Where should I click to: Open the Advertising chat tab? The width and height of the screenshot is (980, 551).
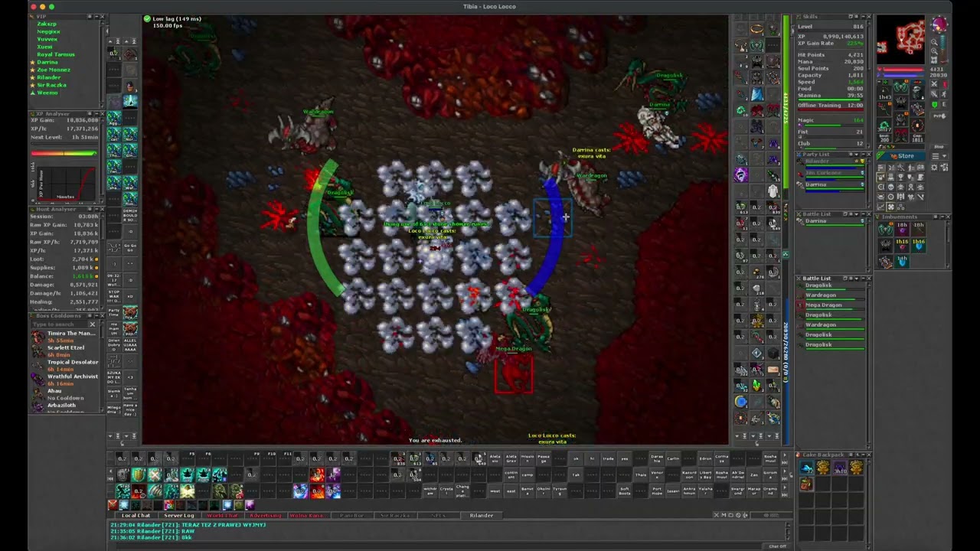[266, 516]
